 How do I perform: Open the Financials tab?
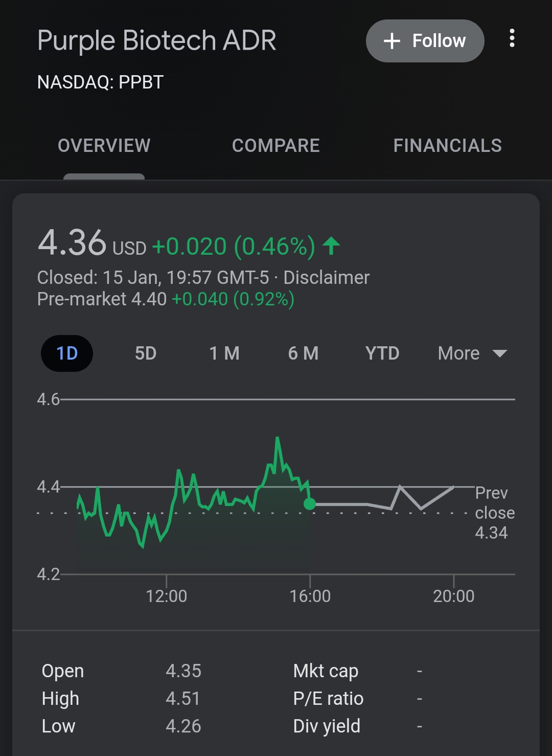[448, 146]
